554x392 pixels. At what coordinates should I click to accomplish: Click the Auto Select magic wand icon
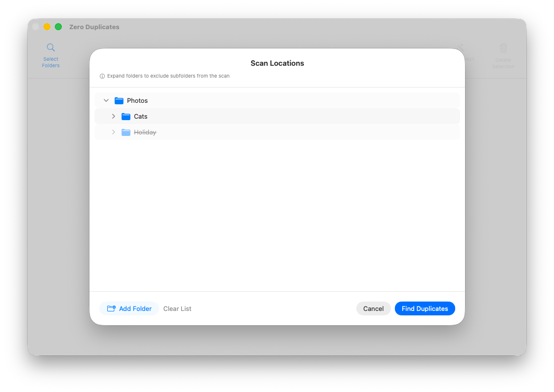click(x=461, y=48)
